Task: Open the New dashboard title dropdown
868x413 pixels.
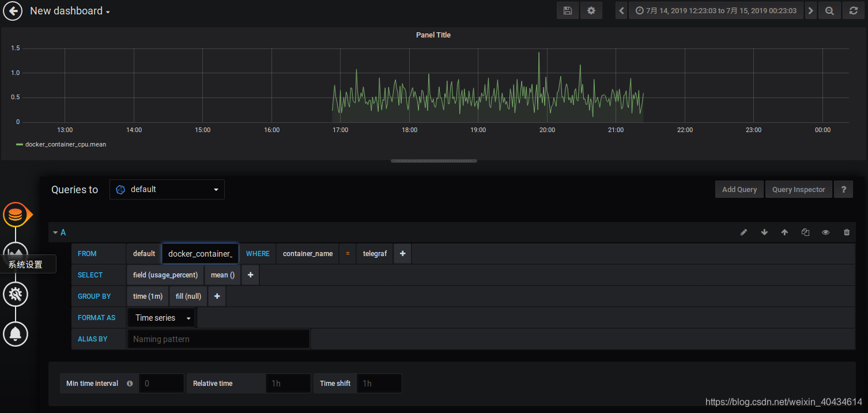Action: pos(70,11)
